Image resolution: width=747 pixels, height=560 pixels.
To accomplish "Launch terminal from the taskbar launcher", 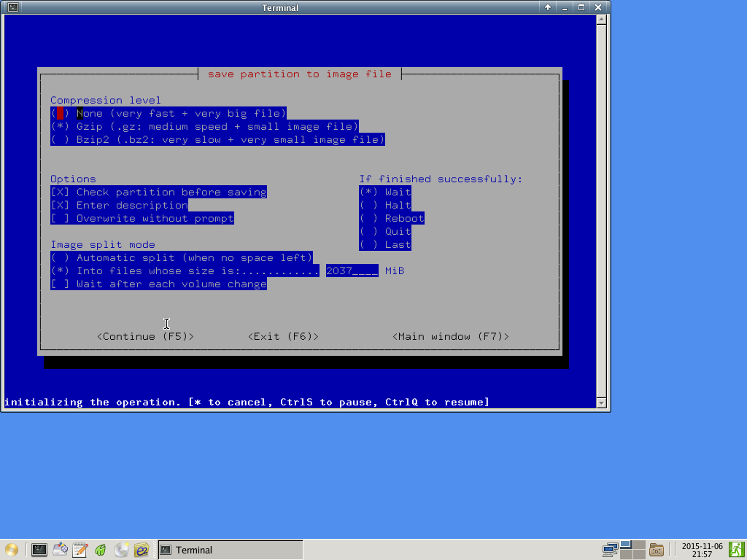I will [x=39, y=550].
